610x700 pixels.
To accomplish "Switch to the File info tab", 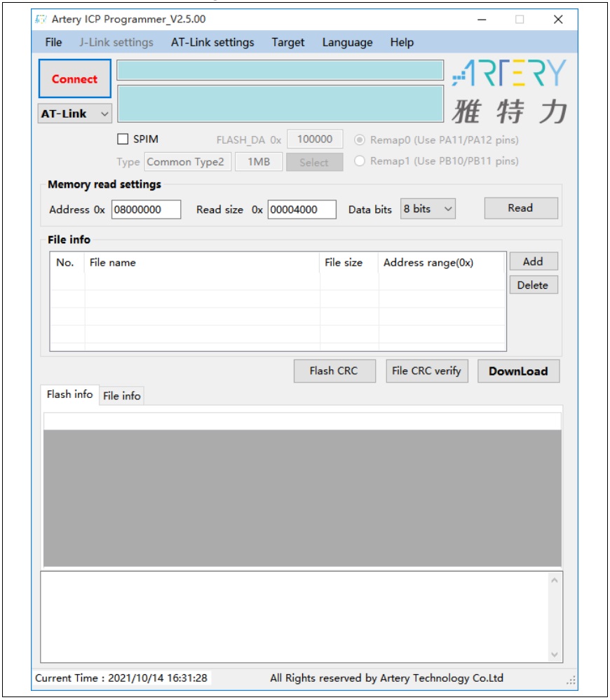I will (121, 395).
